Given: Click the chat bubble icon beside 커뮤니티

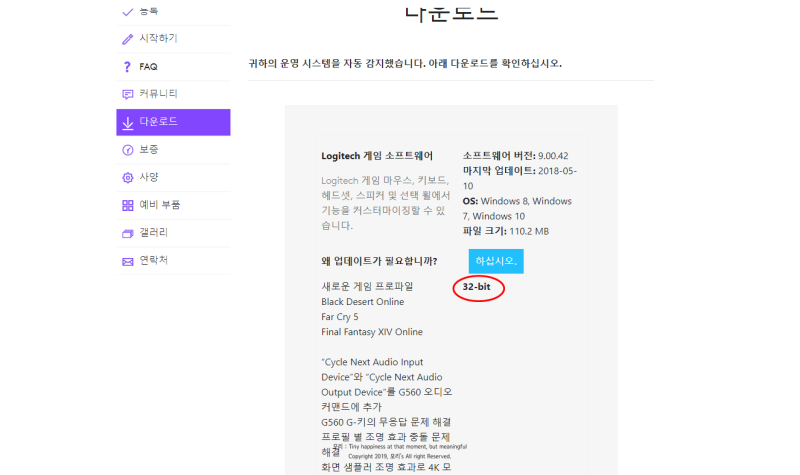Looking at the screenshot, I should pos(128,94).
